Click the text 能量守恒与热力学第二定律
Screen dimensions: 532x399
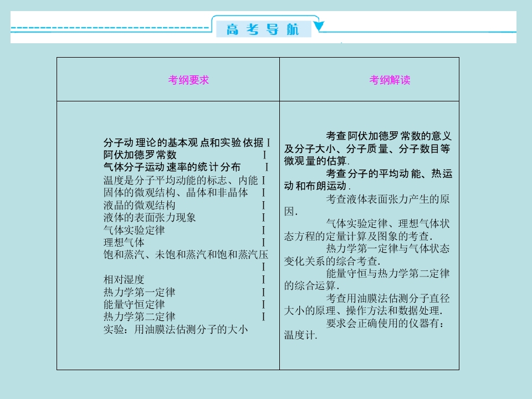[x=388, y=273]
